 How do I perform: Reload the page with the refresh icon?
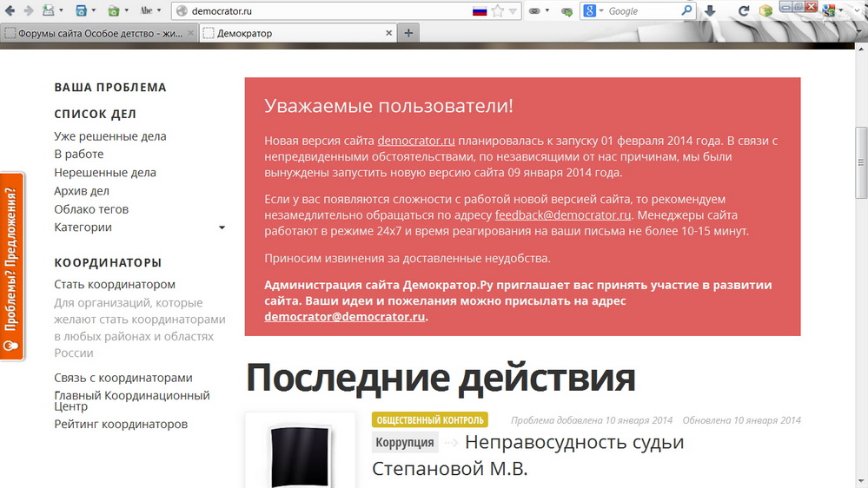[743, 11]
